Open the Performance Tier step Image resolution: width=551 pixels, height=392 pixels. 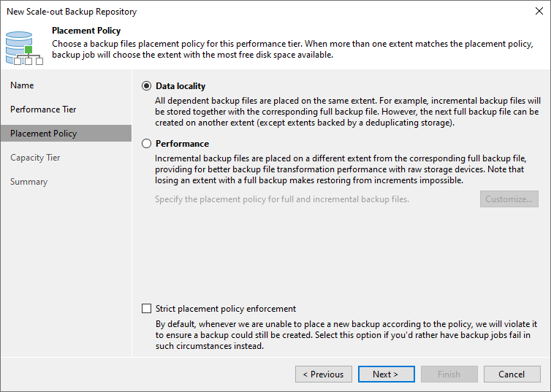click(x=43, y=109)
